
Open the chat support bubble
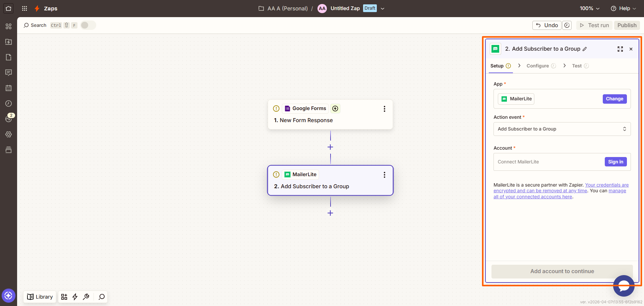[x=624, y=286]
